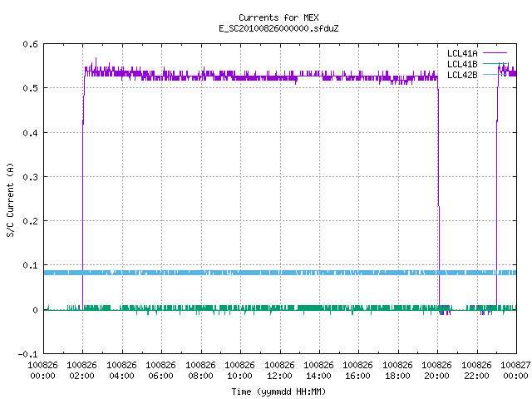Click the "S/C Current (A)" y-axis label
The width and height of the screenshot is (532, 399).
(x=10, y=199)
